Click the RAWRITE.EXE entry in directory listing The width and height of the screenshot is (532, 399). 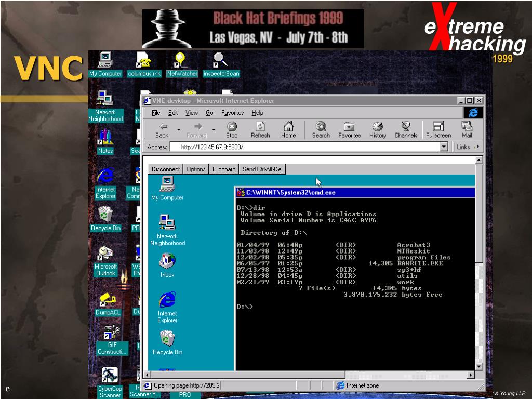click(x=420, y=263)
